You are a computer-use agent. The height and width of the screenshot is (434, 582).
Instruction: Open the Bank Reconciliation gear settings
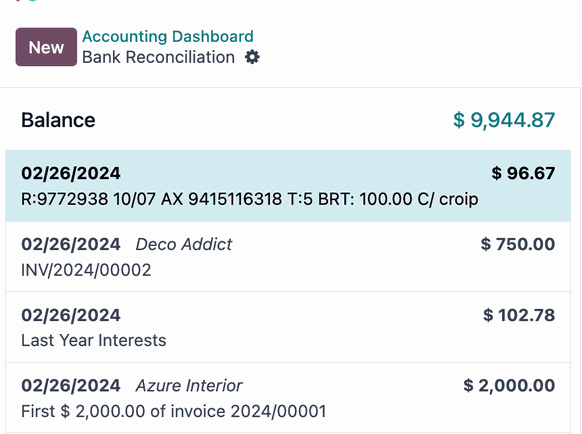tap(252, 57)
